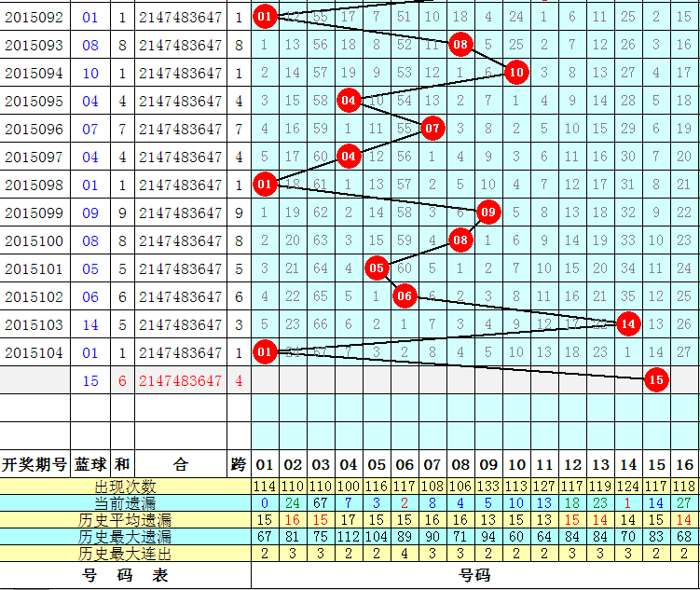700x590 pixels.
Task: Select red ball 06 in row 2015102
Action: click(x=405, y=295)
